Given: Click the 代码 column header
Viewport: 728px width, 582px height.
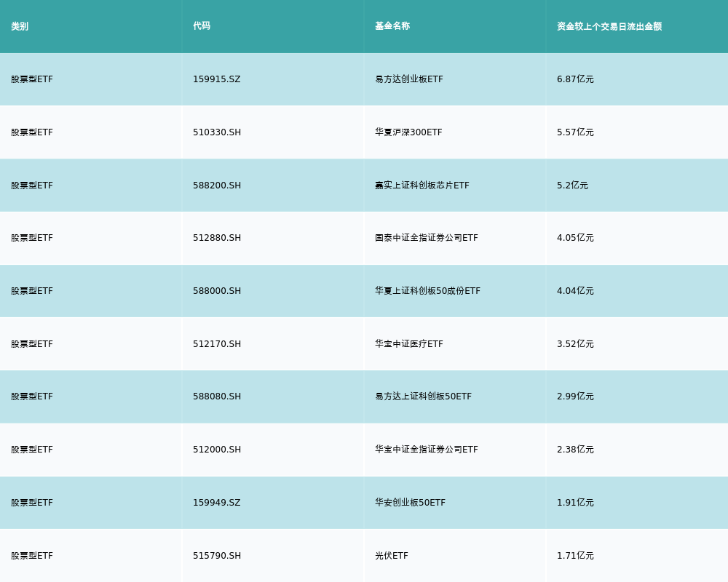Looking at the screenshot, I should click(x=202, y=26).
